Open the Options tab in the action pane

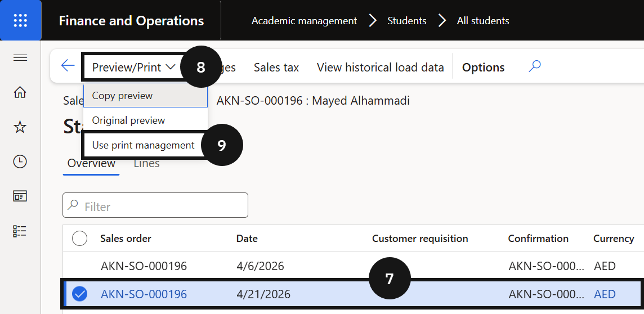[x=483, y=68]
